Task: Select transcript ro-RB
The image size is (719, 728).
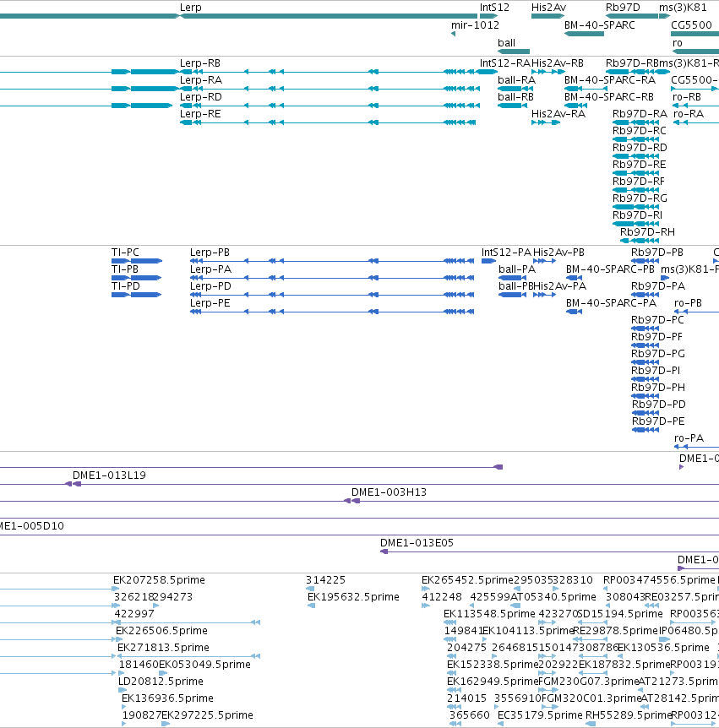Action: click(687, 97)
